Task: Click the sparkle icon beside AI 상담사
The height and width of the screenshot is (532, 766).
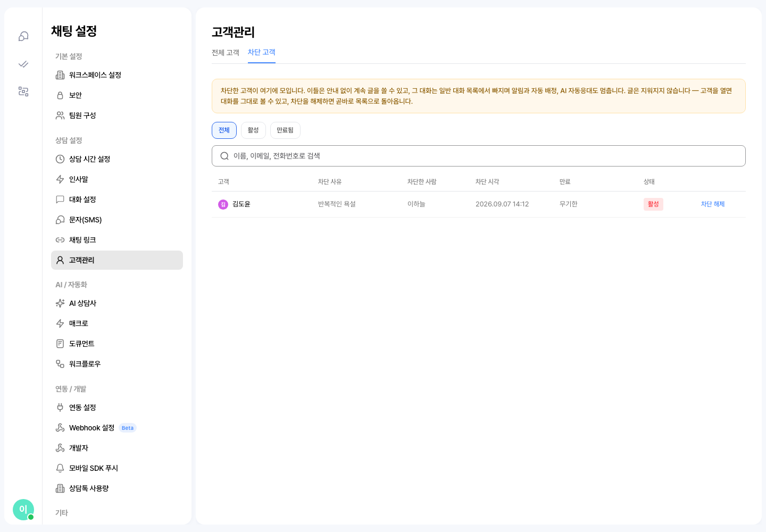Action: tap(60, 303)
